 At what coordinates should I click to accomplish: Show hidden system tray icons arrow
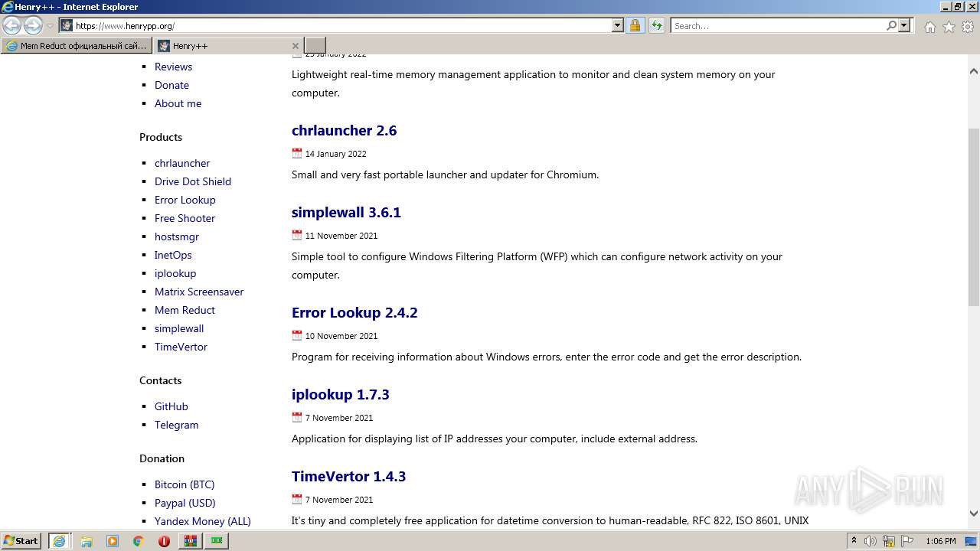click(854, 541)
